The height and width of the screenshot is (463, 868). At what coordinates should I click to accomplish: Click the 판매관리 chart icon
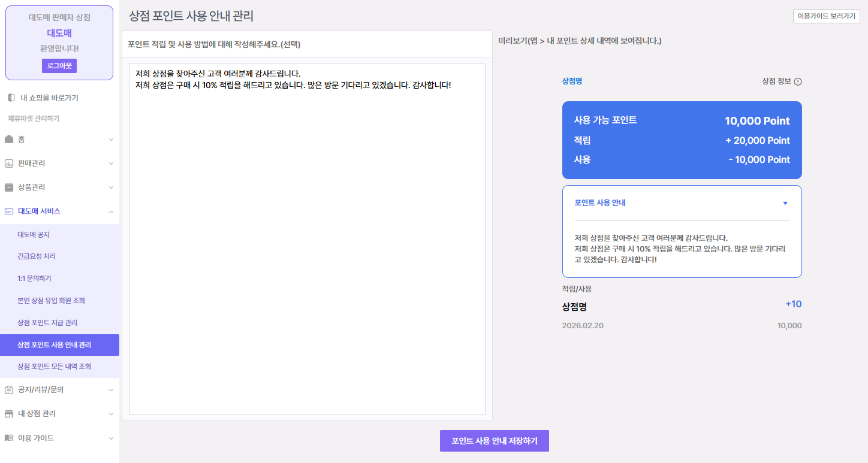[x=8, y=163]
